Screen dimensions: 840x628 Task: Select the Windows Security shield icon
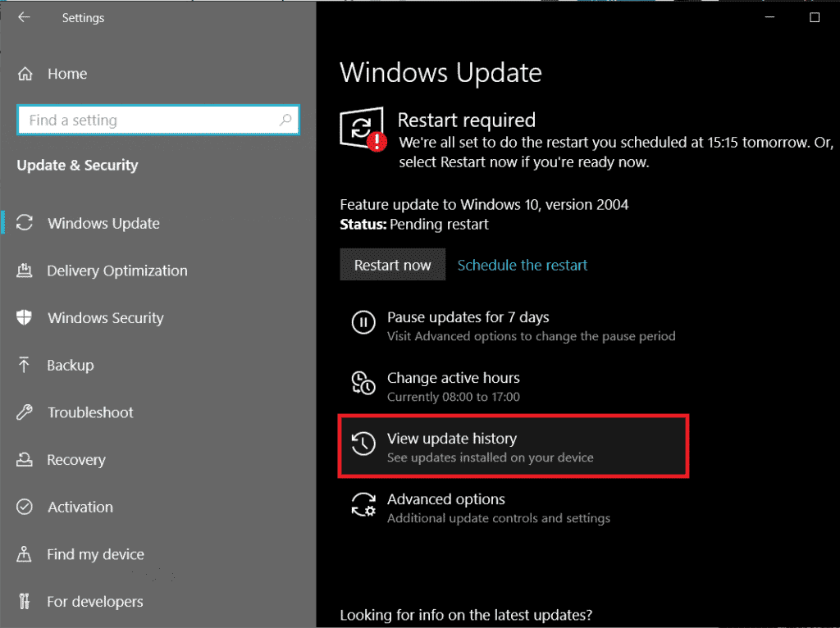25,318
